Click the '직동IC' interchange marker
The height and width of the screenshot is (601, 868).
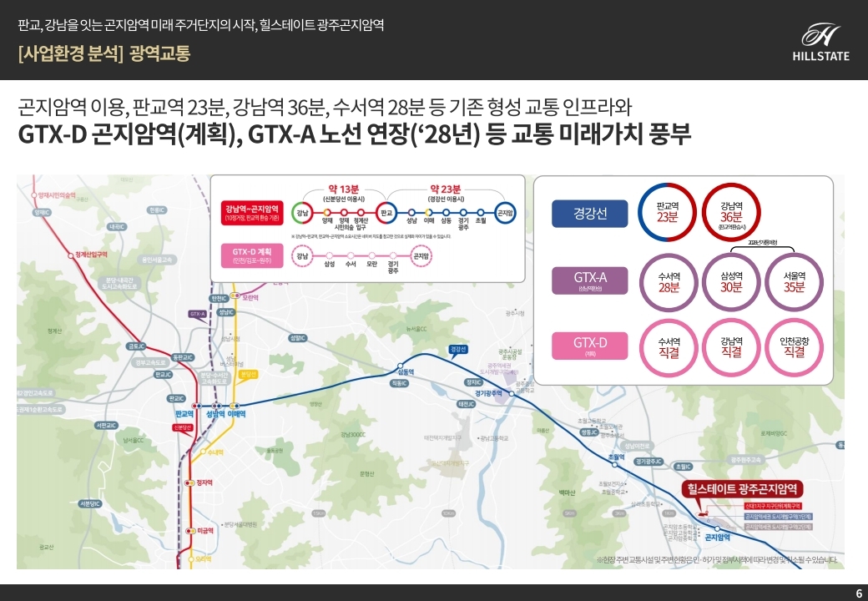point(399,383)
